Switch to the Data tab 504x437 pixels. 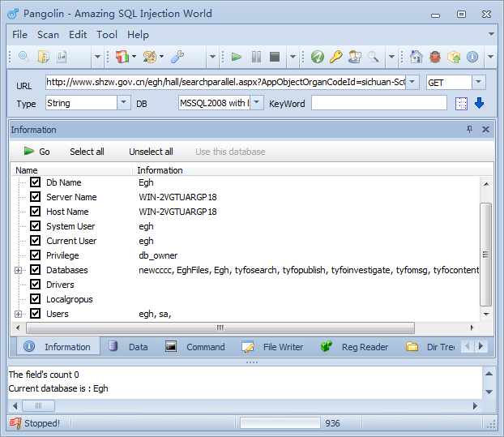[x=128, y=347]
